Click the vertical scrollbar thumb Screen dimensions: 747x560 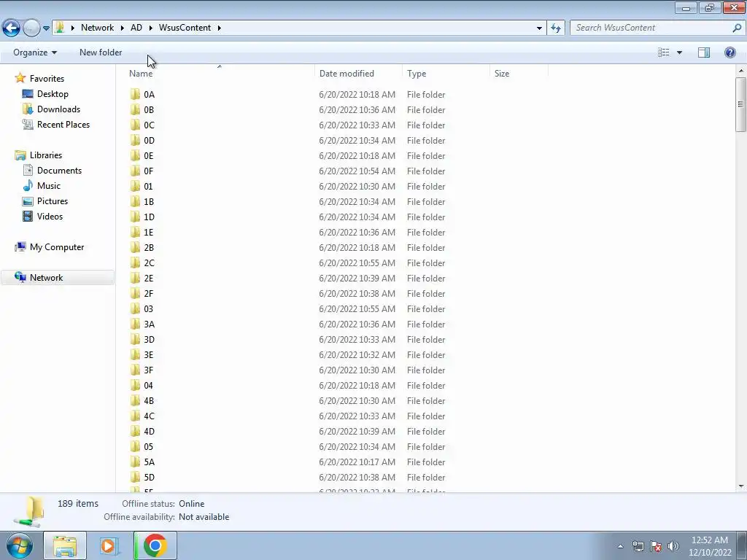(x=741, y=104)
